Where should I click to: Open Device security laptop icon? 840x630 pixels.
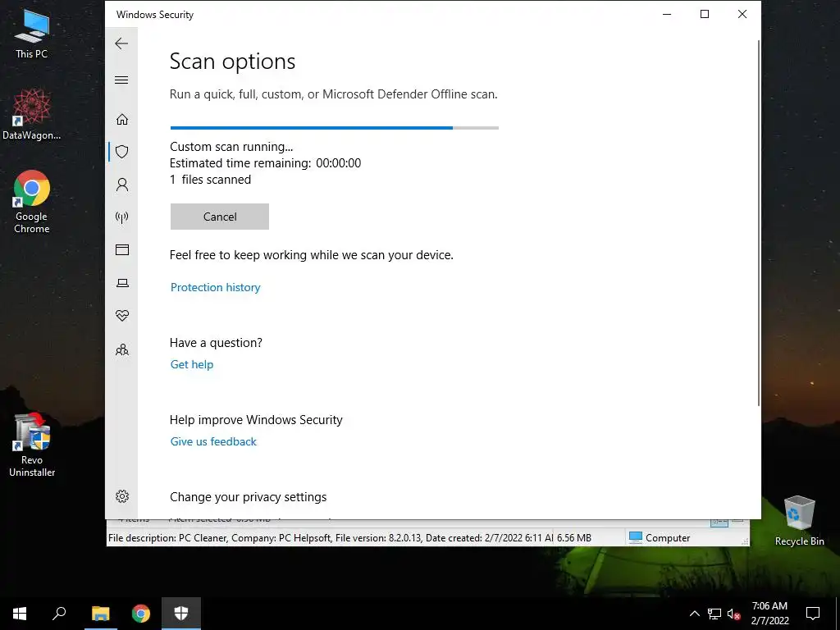[122, 283]
